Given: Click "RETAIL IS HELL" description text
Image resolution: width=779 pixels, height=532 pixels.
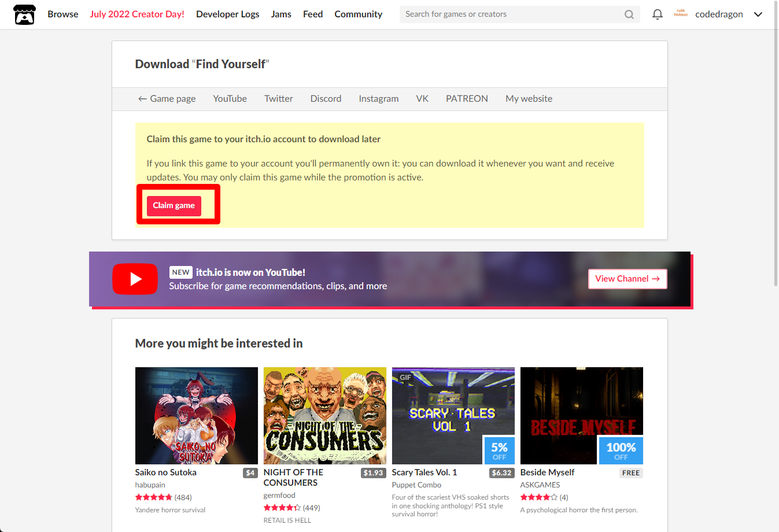Looking at the screenshot, I should click(x=287, y=520).
